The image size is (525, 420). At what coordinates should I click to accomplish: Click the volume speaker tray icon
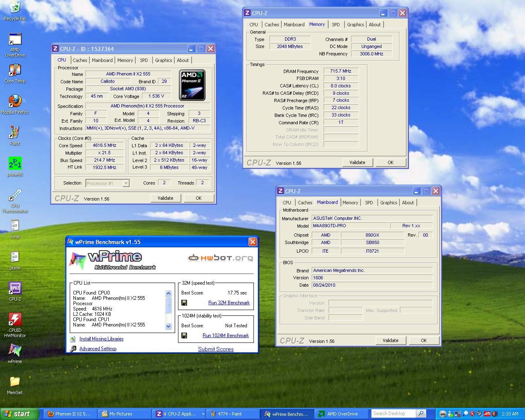494,414
